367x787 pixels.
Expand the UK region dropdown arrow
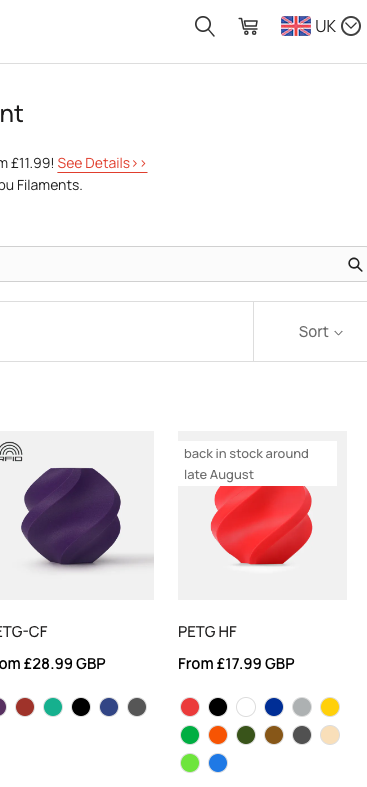[x=351, y=26]
